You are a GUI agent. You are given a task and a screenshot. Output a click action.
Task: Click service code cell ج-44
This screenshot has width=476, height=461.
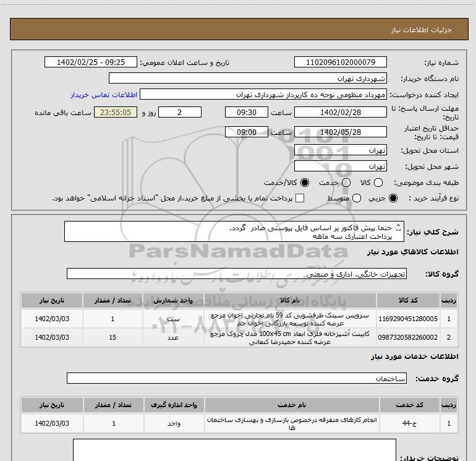pyautogui.click(x=409, y=423)
